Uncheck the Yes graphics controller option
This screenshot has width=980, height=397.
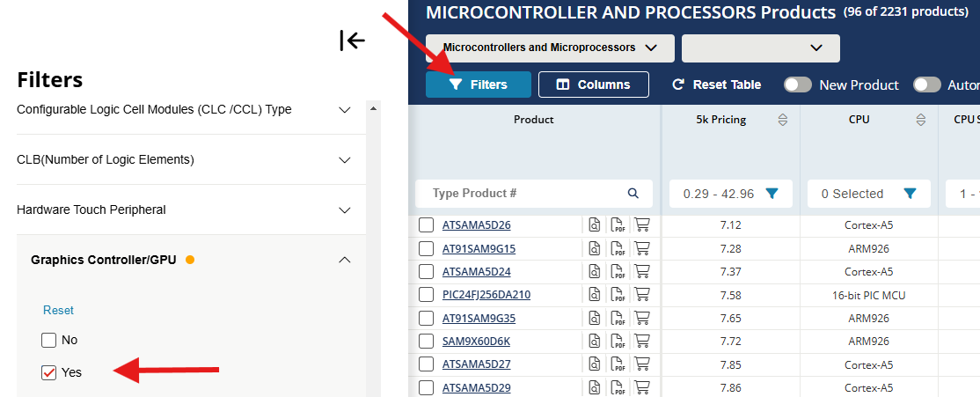[x=48, y=372]
